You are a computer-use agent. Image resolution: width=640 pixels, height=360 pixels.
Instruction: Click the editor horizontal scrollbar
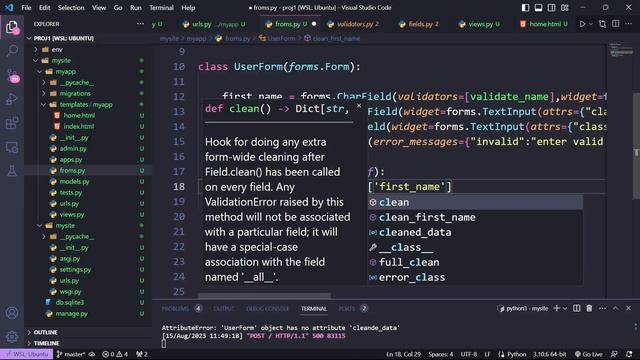click(x=264, y=296)
